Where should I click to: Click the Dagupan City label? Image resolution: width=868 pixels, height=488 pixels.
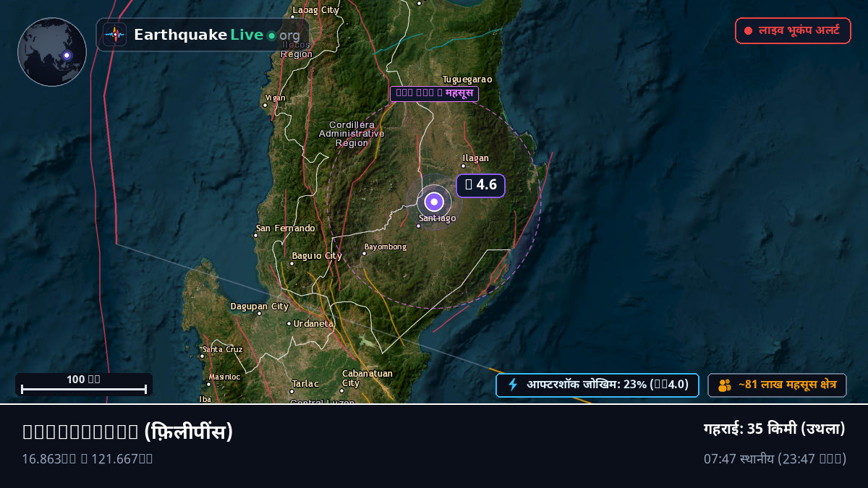coord(260,307)
